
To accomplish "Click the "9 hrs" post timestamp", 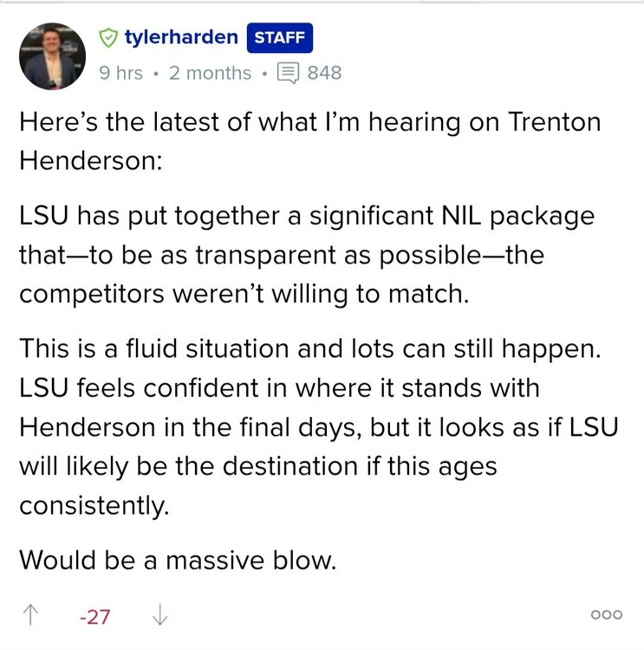I will click(x=121, y=73).
